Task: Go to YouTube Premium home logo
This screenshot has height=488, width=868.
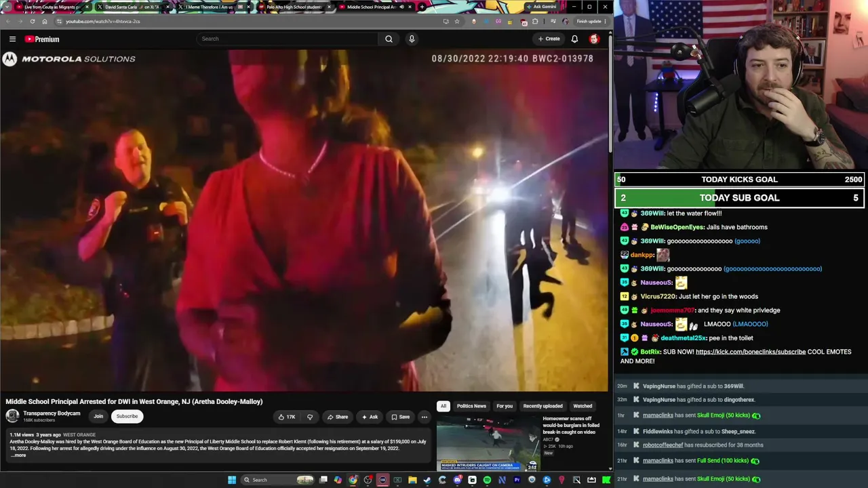Action: (42, 39)
